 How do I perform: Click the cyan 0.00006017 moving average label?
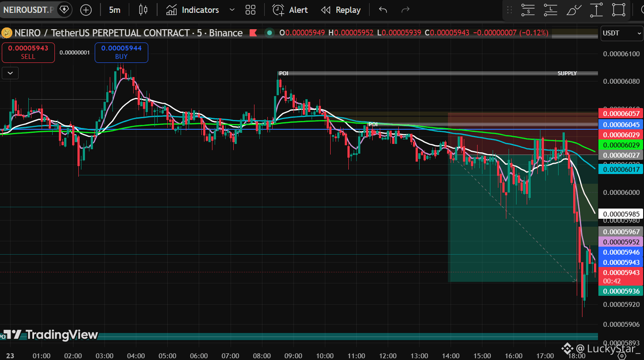click(621, 169)
